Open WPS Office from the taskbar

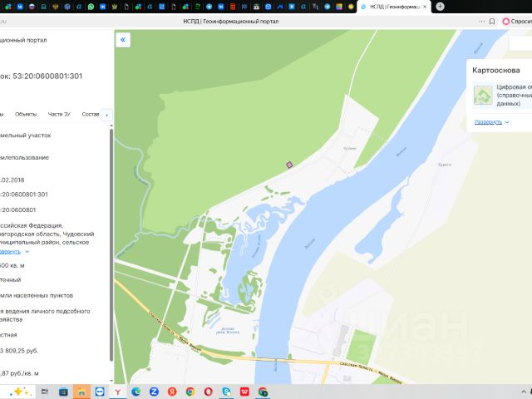coord(244,392)
